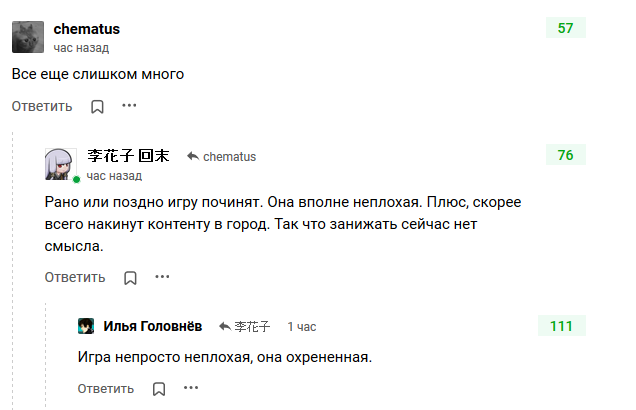Jump to parent comment by chematus
This screenshot has height=410, width=636.
221,157
